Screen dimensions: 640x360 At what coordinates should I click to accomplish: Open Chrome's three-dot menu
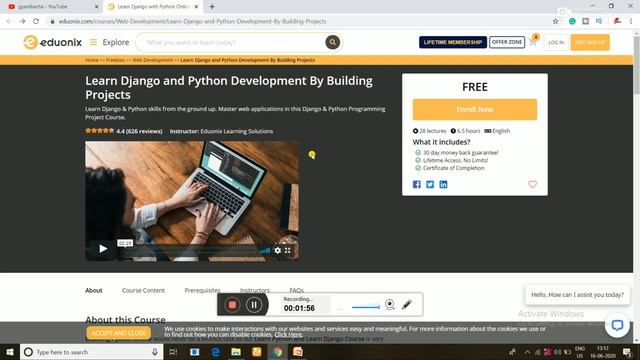(x=631, y=21)
